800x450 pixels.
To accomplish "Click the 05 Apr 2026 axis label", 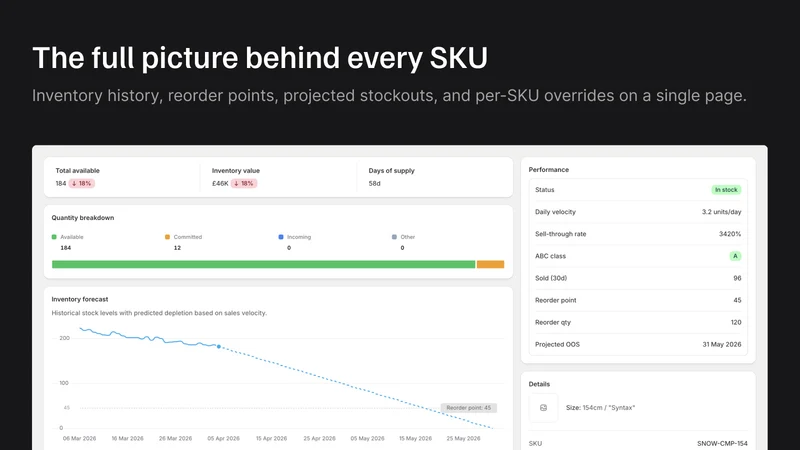I will coord(223,438).
